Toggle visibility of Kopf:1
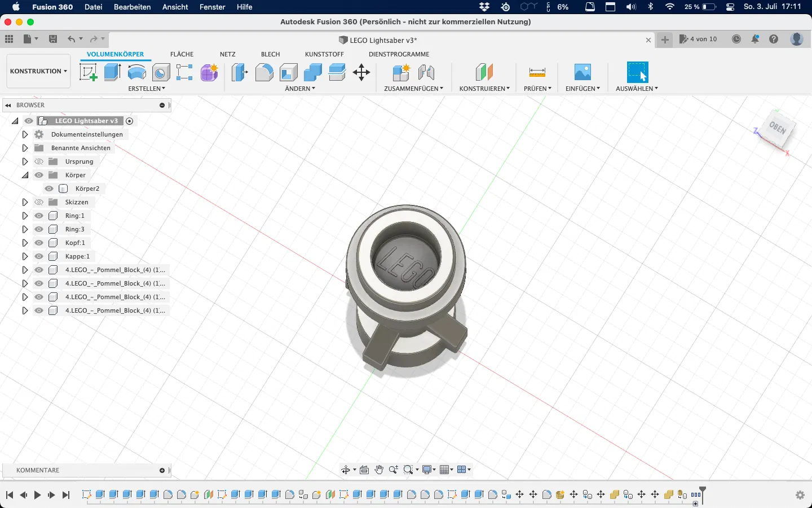Viewport: 812px width, 508px height. coord(39,243)
